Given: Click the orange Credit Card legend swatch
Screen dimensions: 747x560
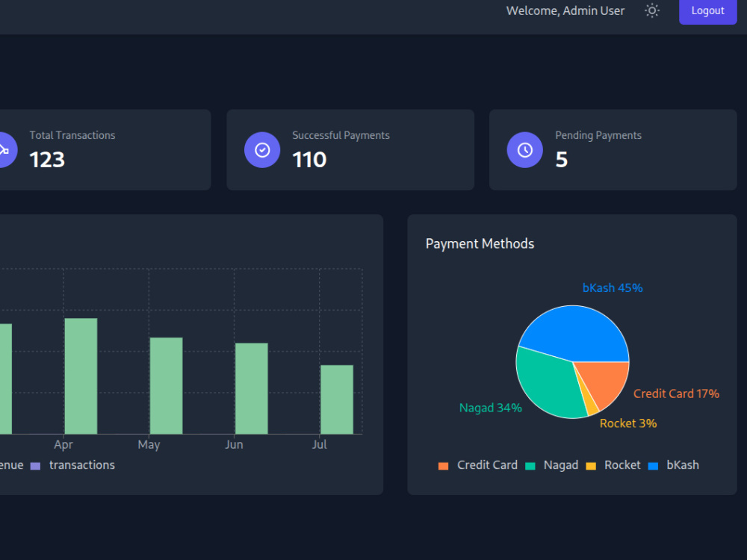Looking at the screenshot, I should (x=443, y=466).
